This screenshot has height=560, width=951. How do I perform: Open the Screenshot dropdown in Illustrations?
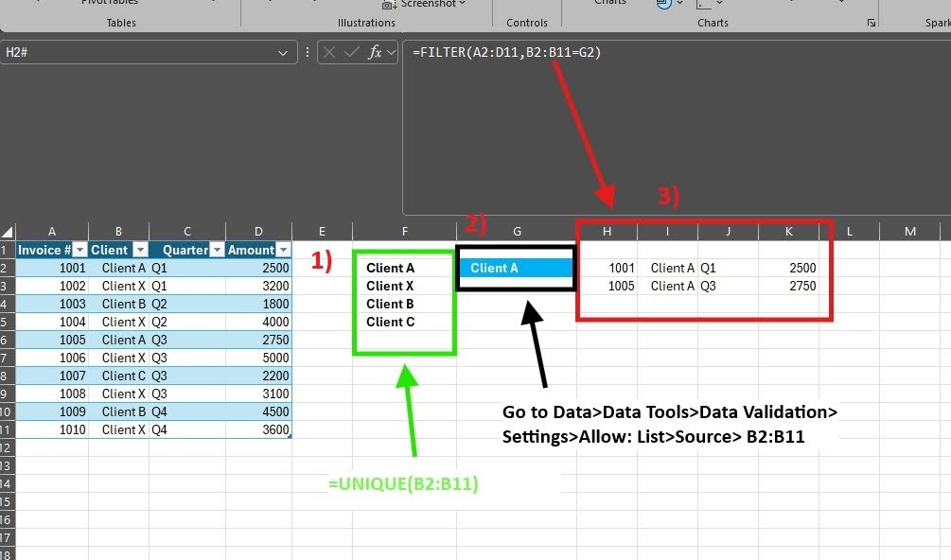462,4
